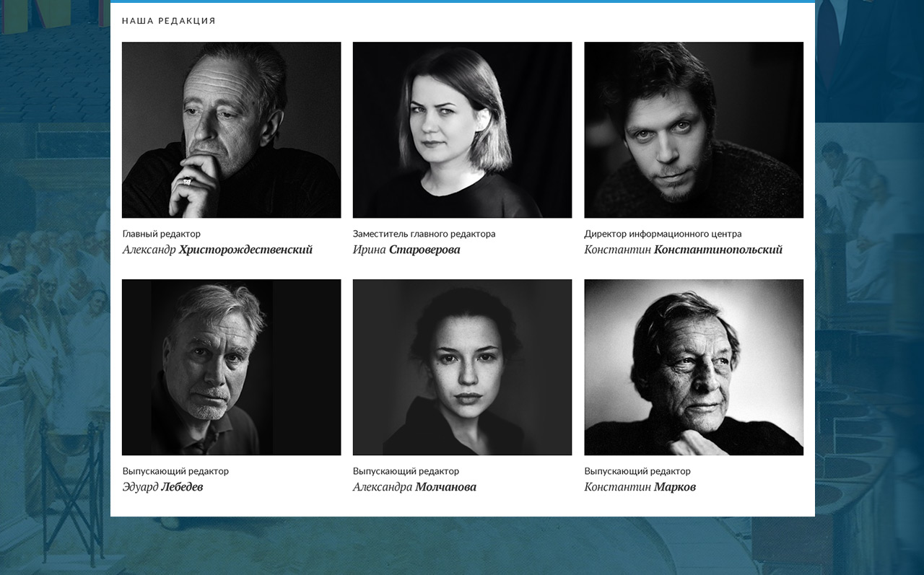Screen dimensions: 924x575
Task: Open the portrait photo of Александр Христорождественский
Action: point(231,130)
